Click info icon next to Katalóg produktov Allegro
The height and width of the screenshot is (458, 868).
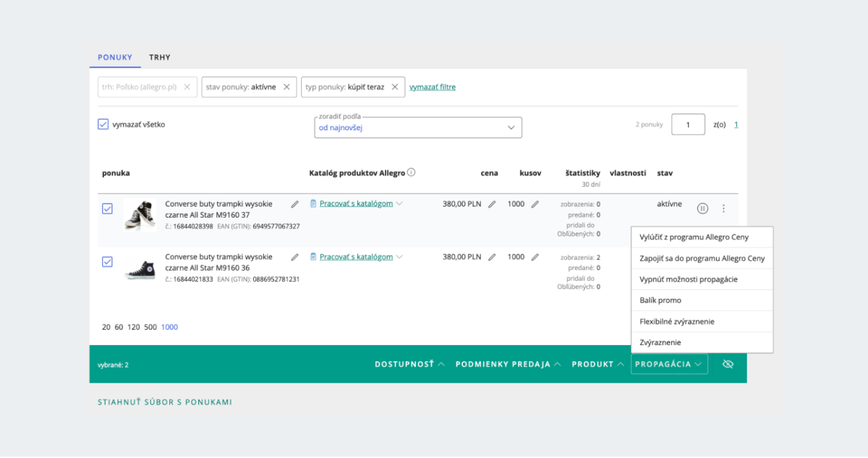(411, 172)
